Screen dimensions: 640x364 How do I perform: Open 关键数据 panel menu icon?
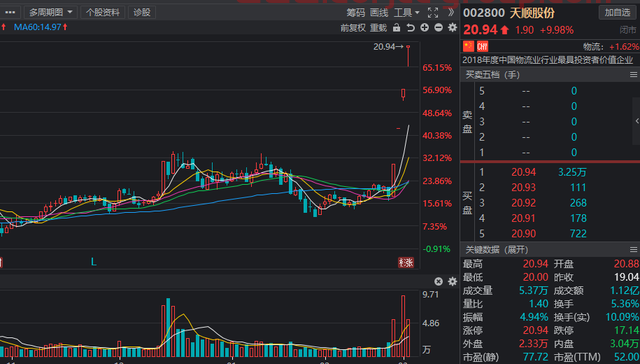[633, 249]
